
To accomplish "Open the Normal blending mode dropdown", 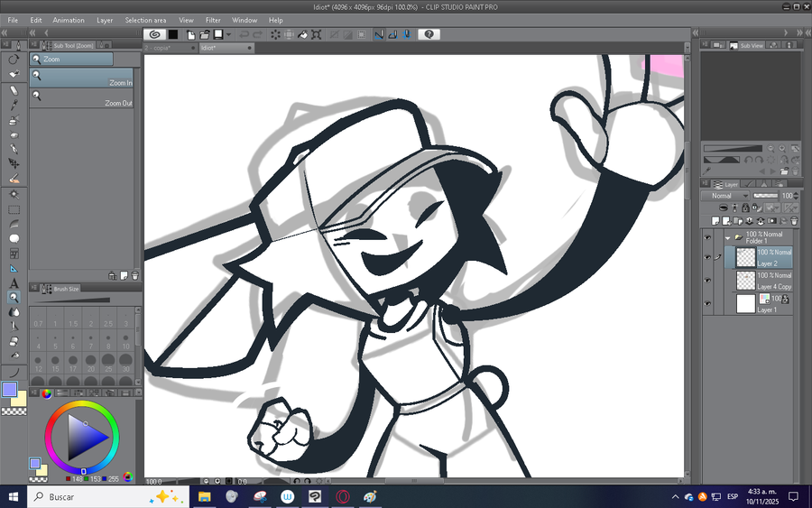I will [725, 196].
